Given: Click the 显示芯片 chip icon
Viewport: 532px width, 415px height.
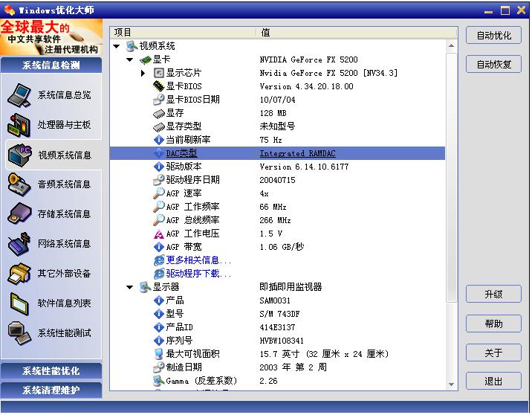Looking at the screenshot, I should click(159, 73).
